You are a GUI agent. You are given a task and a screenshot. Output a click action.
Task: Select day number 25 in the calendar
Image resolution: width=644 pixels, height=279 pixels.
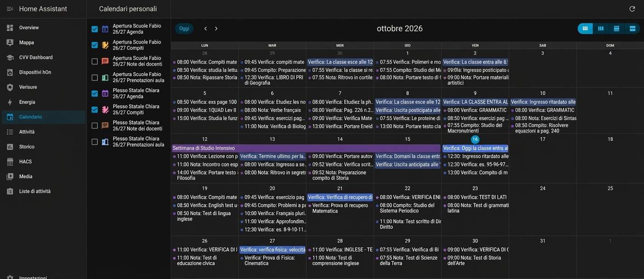click(x=610, y=188)
